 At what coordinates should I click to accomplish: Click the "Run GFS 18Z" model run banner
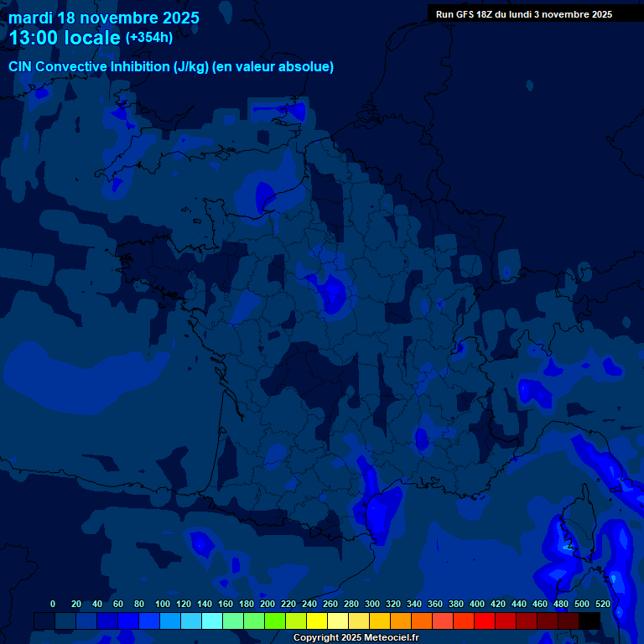pos(523,14)
